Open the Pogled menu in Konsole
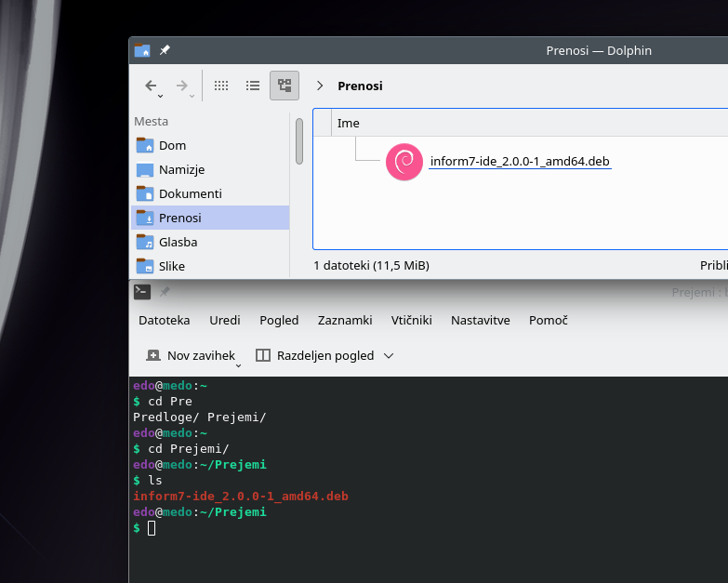 click(x=279, y=320)
